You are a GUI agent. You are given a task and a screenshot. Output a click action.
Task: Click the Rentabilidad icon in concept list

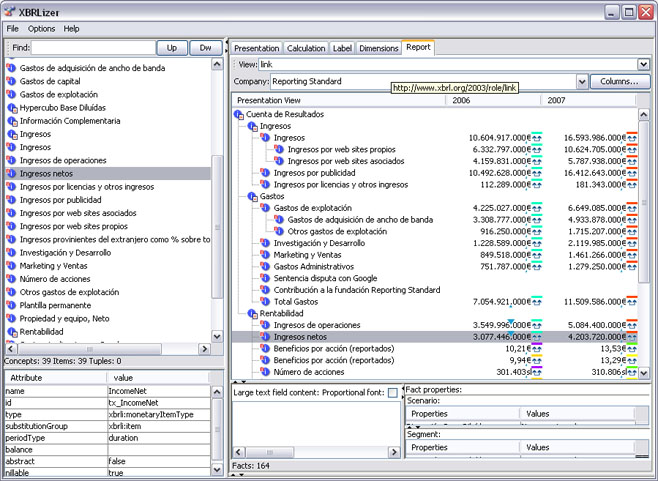[x=12, y=332]
